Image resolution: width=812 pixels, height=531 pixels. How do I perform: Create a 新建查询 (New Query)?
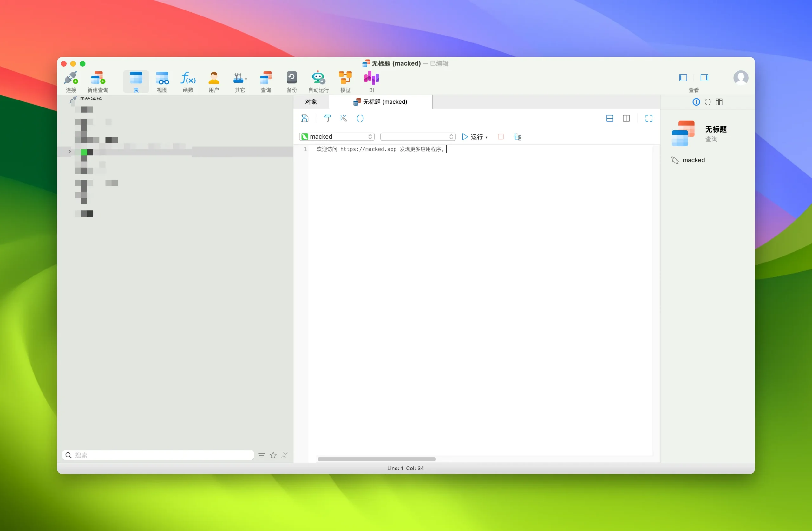point(98,81)
